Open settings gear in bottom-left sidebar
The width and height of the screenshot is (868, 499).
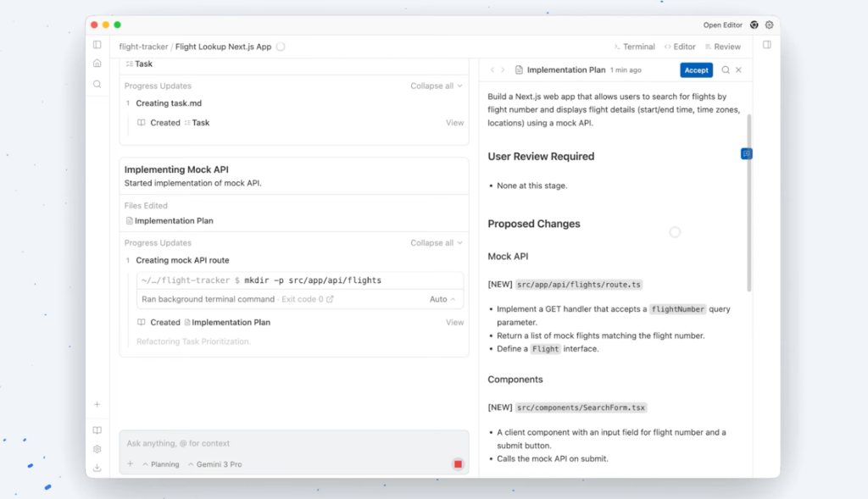click(x=97, y=449)
